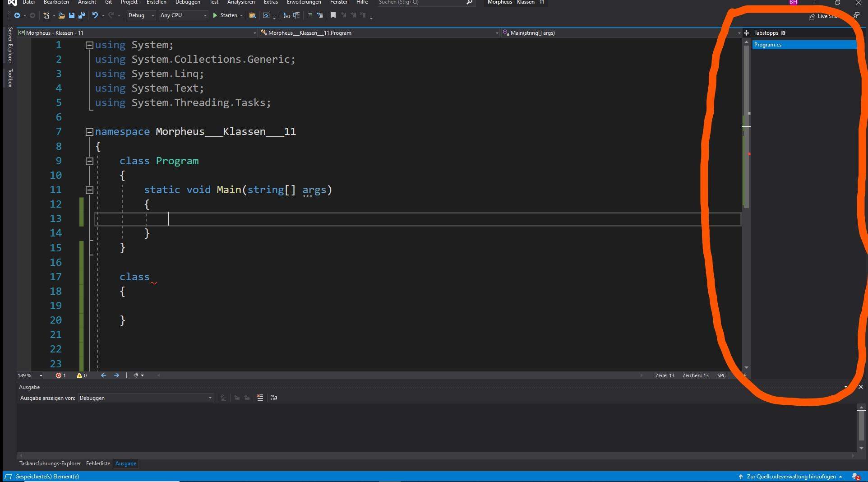Open the member dropdown Main(string[] args)
Screen dimensions: 868x482
click(x=622, y=32)
